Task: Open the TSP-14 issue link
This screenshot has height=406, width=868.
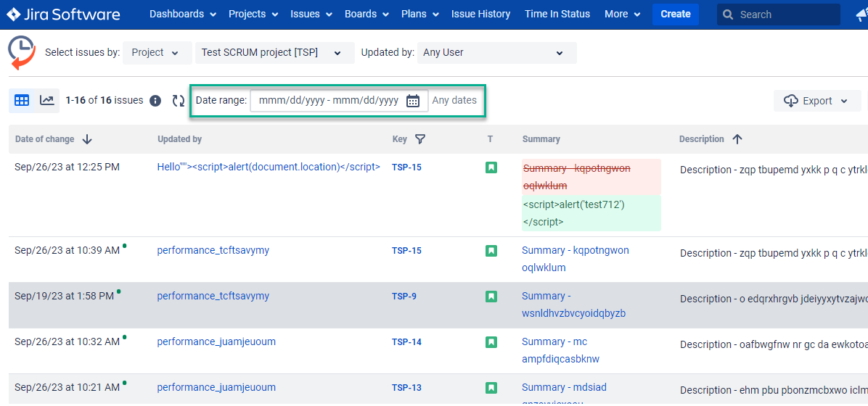Action: [x=406, y=342]
